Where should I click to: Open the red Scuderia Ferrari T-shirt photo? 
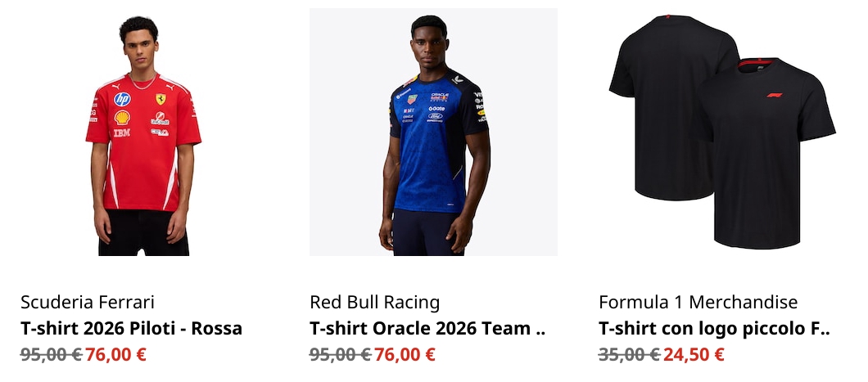[144, 133]
